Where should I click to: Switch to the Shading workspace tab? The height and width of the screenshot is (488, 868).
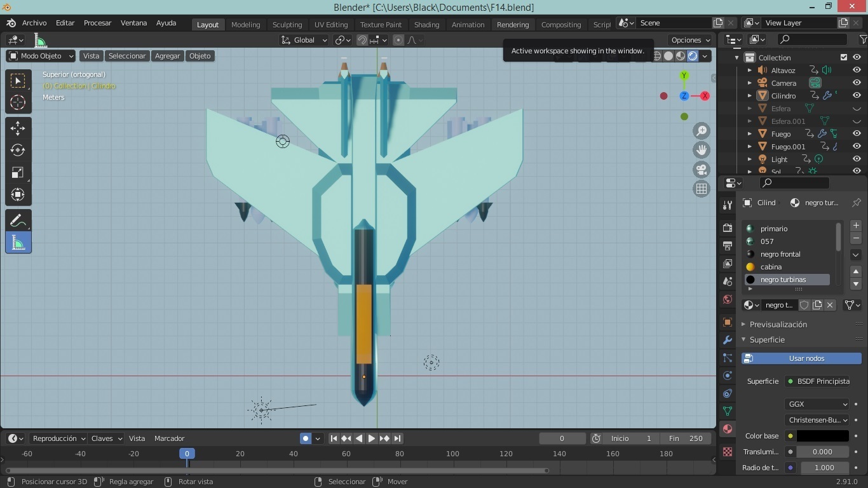(x=426, y=25)
